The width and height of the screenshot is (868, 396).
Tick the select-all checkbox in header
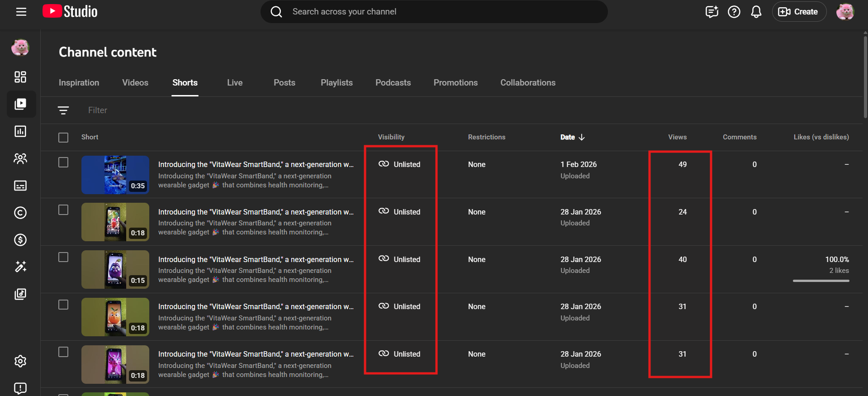click(x=63, y=138)
